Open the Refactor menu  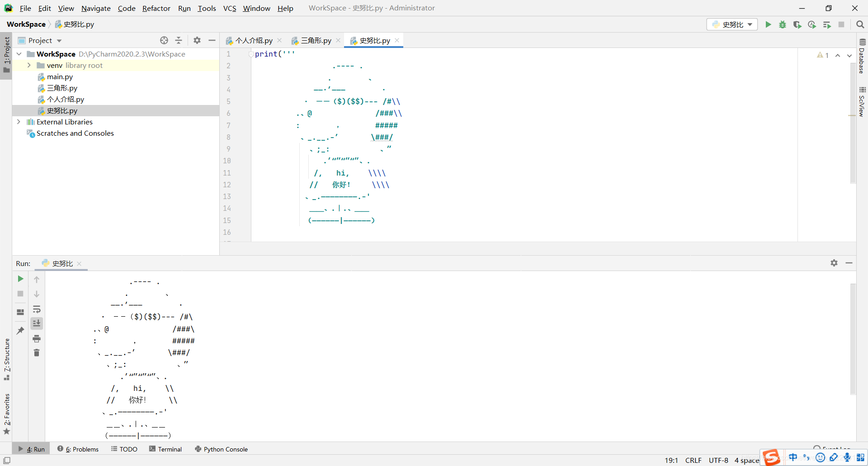(156, 8)
